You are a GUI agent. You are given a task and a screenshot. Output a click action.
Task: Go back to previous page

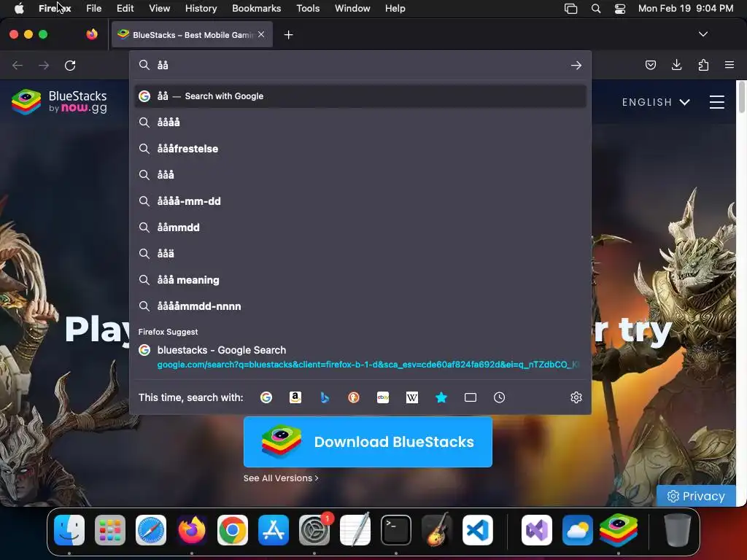pos(18,65)
